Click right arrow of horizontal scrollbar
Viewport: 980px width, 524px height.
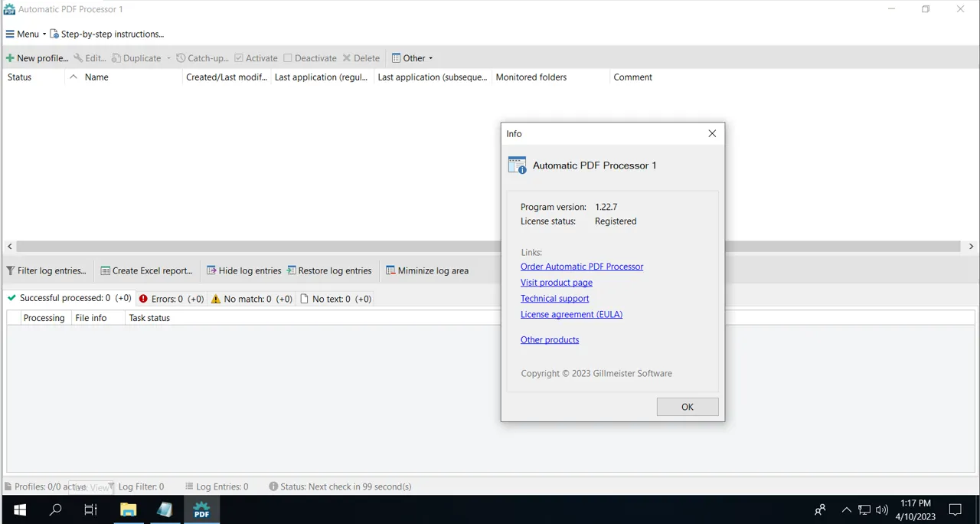point(971,247)
